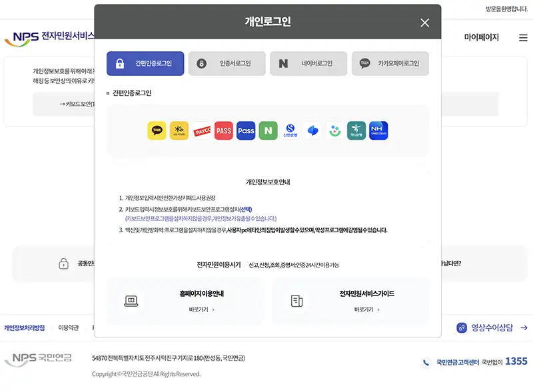The image size is (533, 392).
Task: Click the 1355 call center number
Action: click(516, 361)
